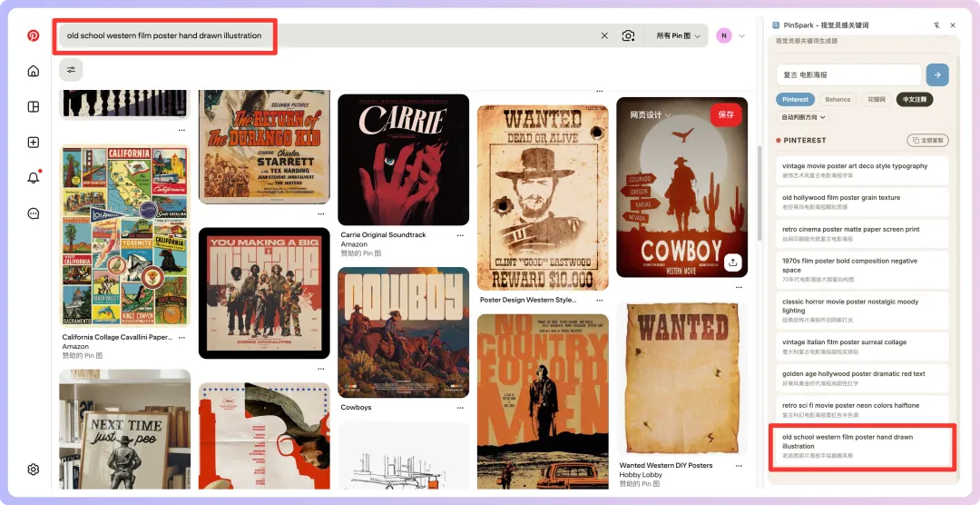This screenshot has width=980, height=505.
Task: Select keyword vintage movie poster art deco style typography
Action: 862,170
